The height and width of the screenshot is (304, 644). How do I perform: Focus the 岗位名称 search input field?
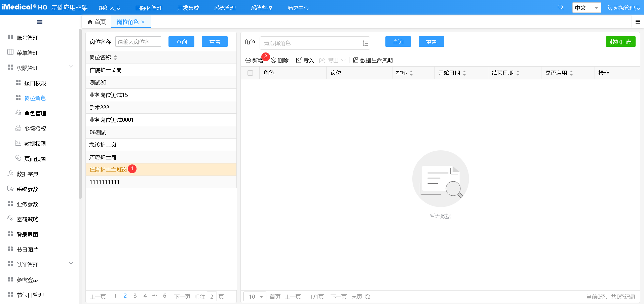point(138,42)
